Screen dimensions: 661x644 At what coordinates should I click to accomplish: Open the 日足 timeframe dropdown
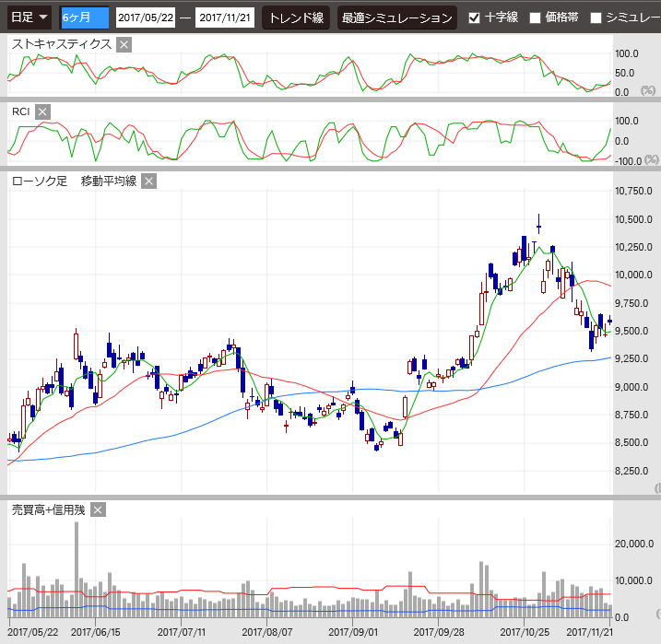coord(30,18)
